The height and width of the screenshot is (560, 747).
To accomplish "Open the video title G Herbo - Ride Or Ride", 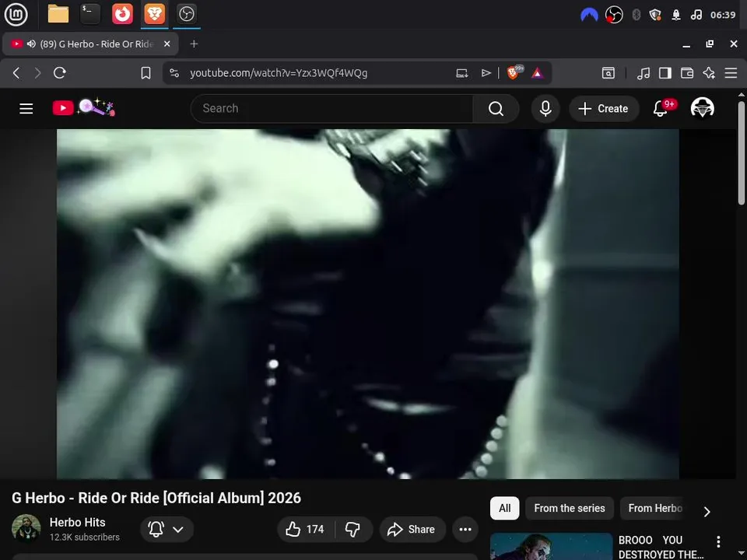I will pos(156,498).
